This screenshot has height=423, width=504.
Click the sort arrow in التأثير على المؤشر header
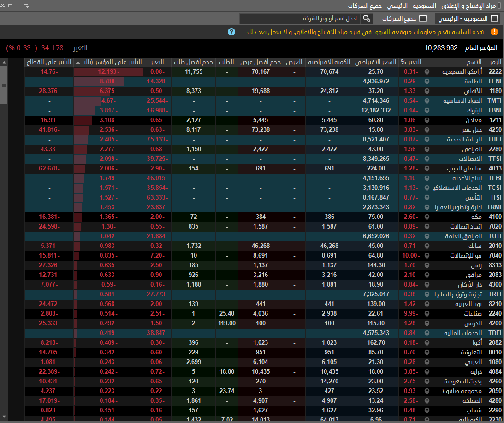78,62
